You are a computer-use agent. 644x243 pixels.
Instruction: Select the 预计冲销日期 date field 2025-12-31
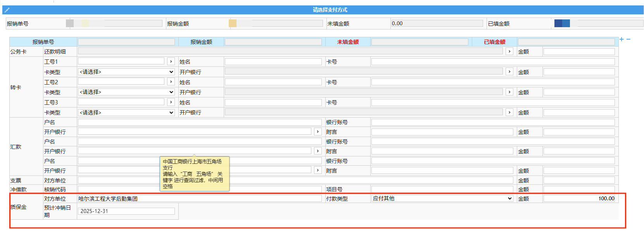(126, 211)
